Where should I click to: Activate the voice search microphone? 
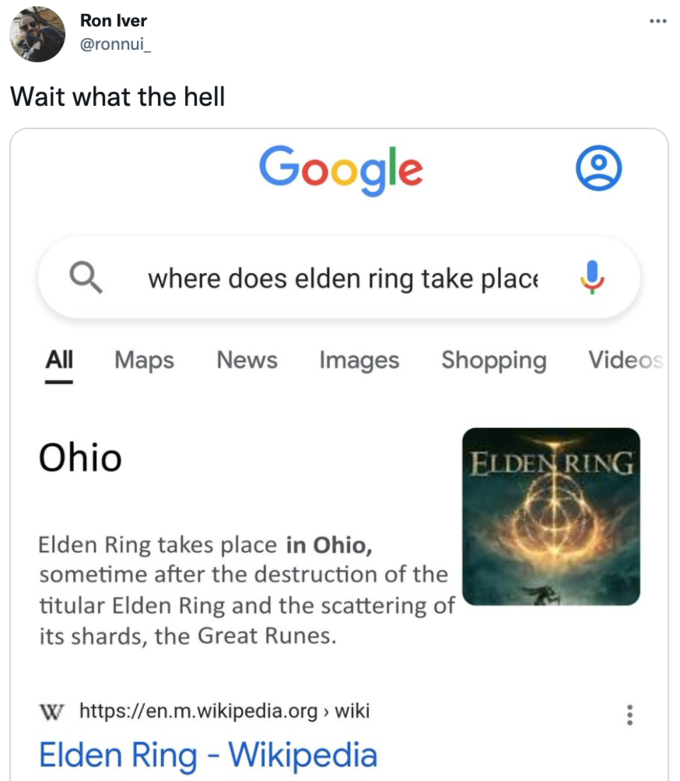[x=592, y=276]
